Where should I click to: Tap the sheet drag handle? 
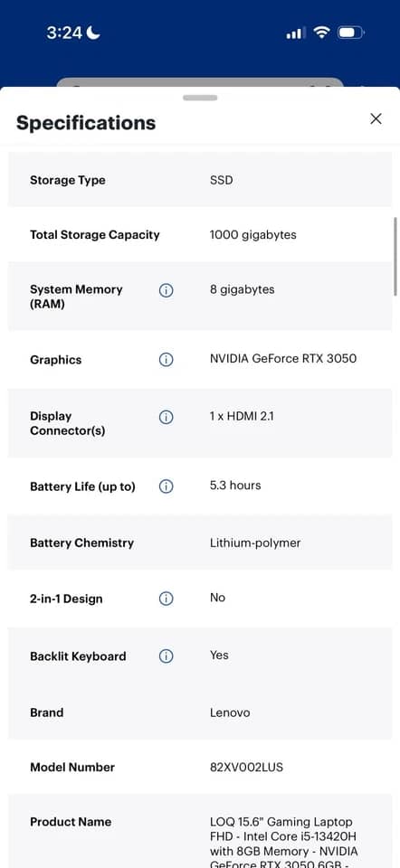click(200, 98)
